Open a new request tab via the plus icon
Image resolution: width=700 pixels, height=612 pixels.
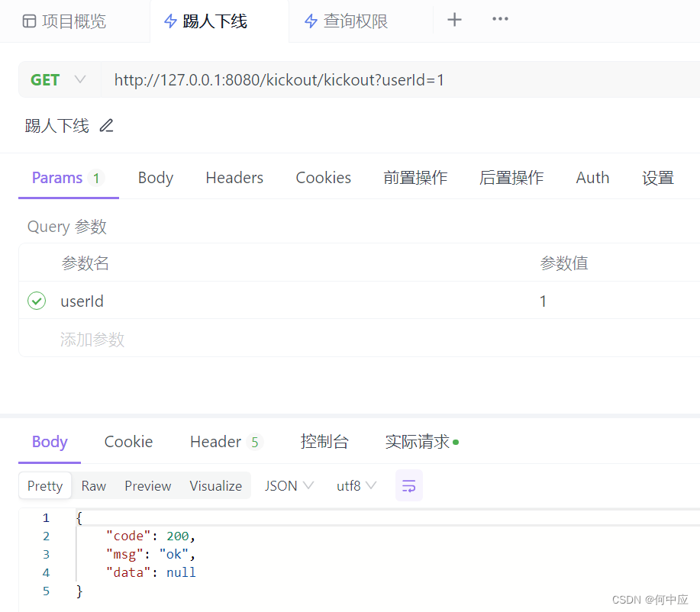454,20
